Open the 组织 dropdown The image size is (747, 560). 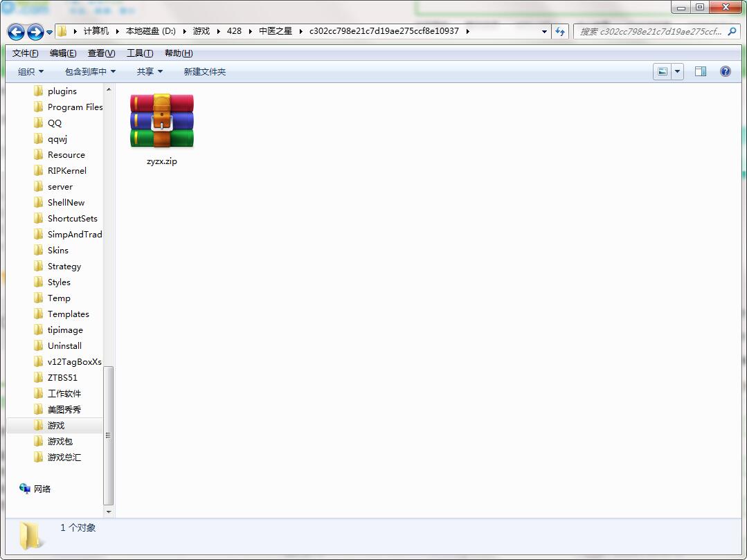pyautogui.click(x=30, y=71)
